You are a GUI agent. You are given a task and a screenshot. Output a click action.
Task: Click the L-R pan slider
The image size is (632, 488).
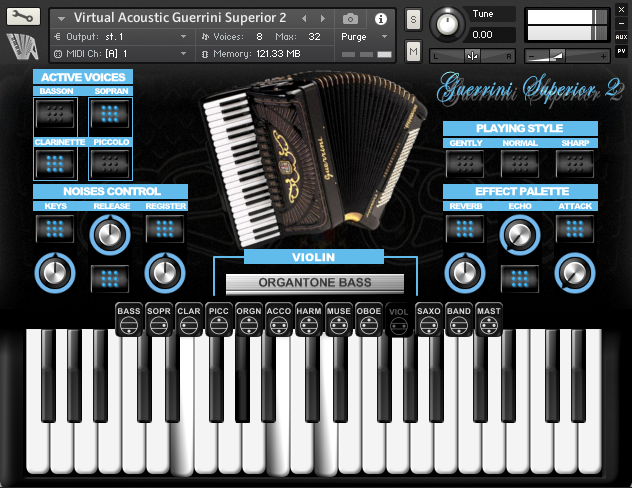[x=472, y=56]
